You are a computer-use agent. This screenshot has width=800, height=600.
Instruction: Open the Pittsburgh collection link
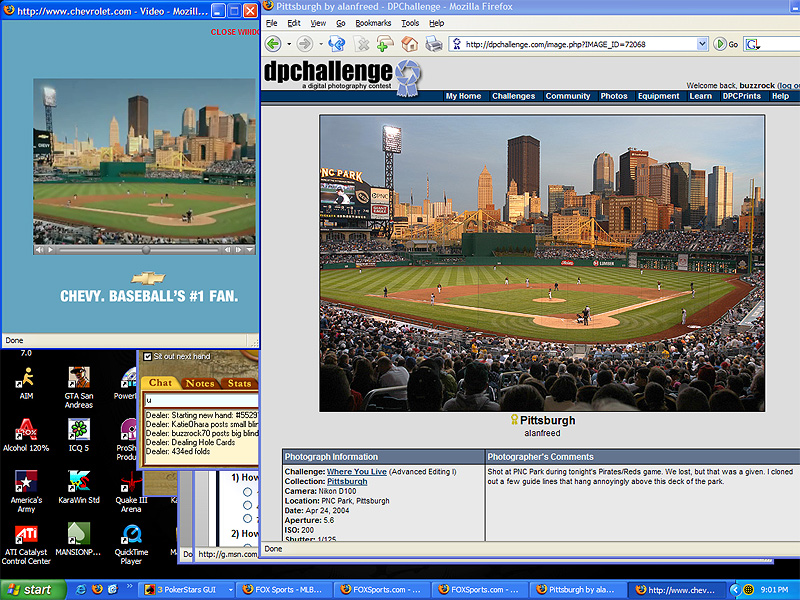[x=347, y=481]
